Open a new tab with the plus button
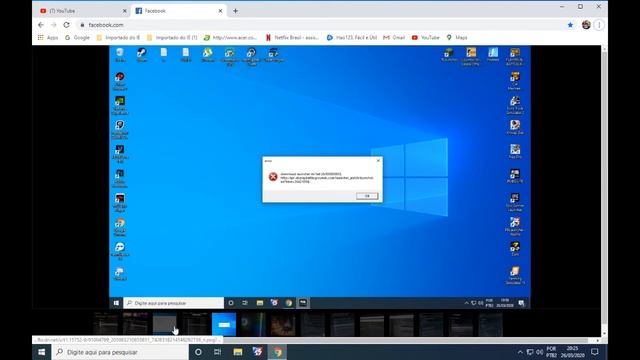This screenshot has height=360, width=640. pos(236,11)
